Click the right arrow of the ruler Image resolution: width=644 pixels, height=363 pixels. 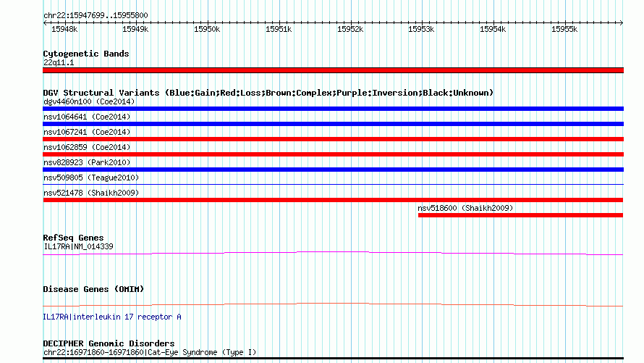coord(621,22)
